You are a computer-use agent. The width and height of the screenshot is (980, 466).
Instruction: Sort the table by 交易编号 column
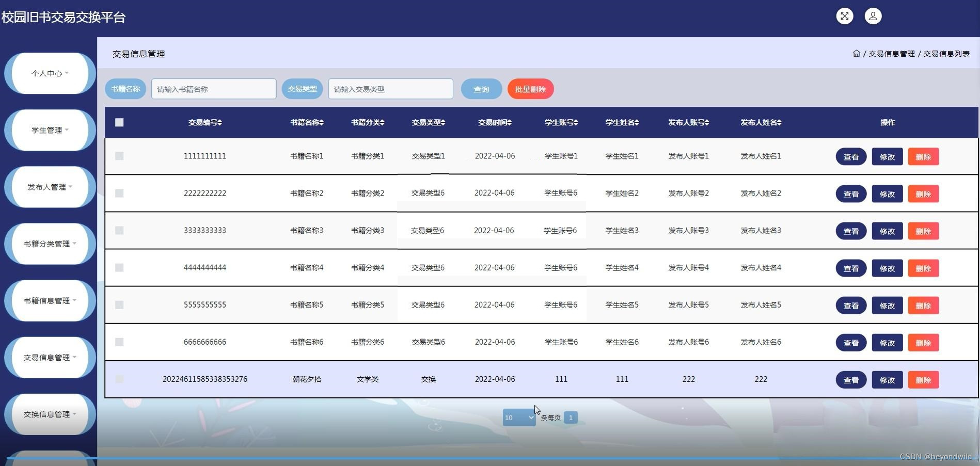(x=205, y=122)
